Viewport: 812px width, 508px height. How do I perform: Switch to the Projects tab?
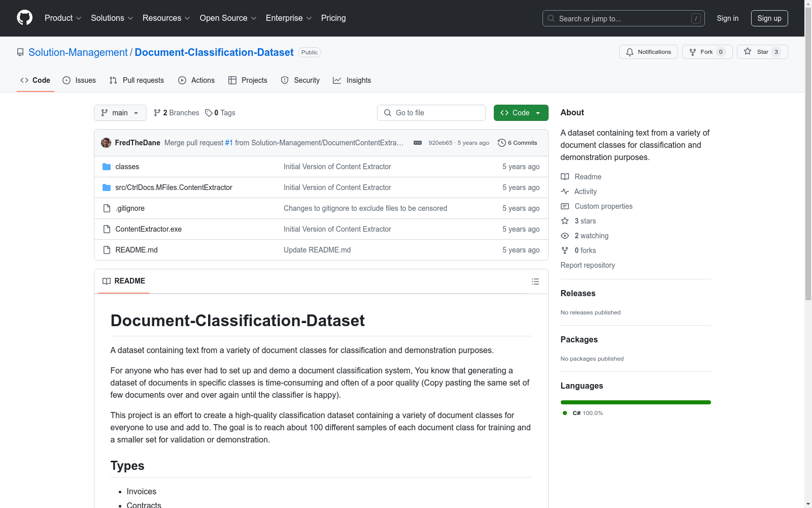(x=248, y=80)
